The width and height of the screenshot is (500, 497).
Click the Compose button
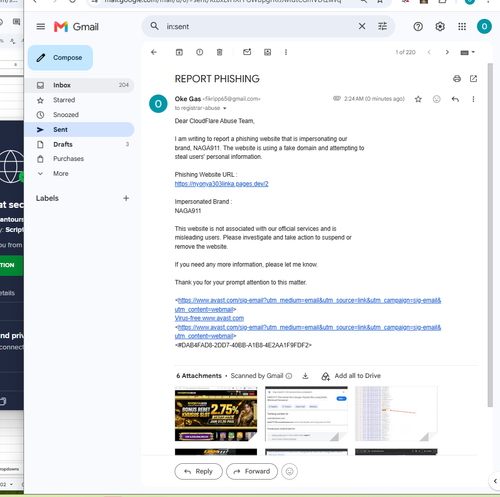[60, 58]
